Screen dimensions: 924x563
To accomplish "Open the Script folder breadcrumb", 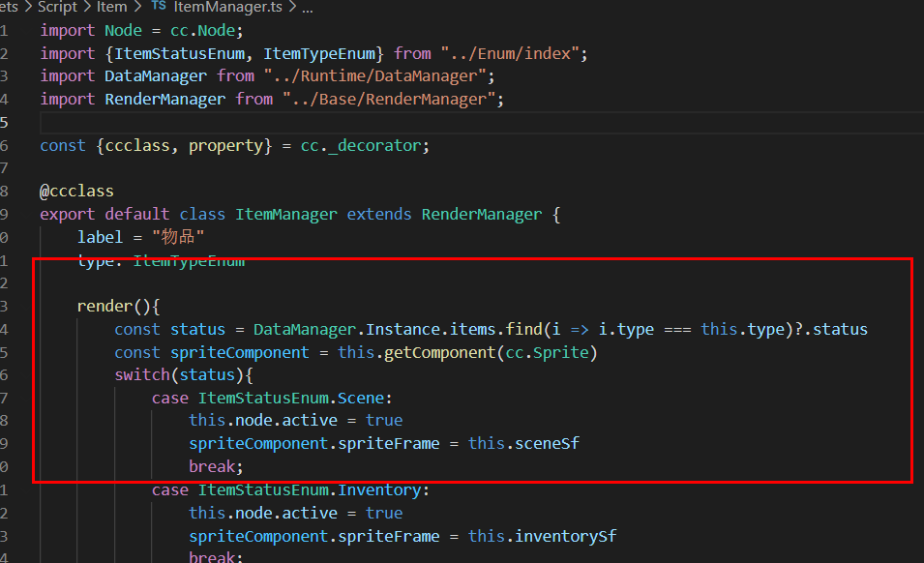I will 57,7.
